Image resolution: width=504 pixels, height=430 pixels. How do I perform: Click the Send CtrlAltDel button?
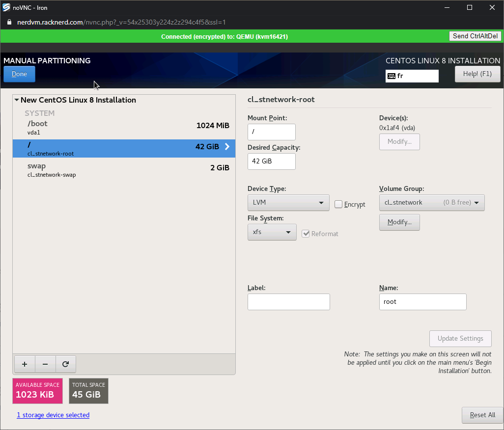pos(475,36)
